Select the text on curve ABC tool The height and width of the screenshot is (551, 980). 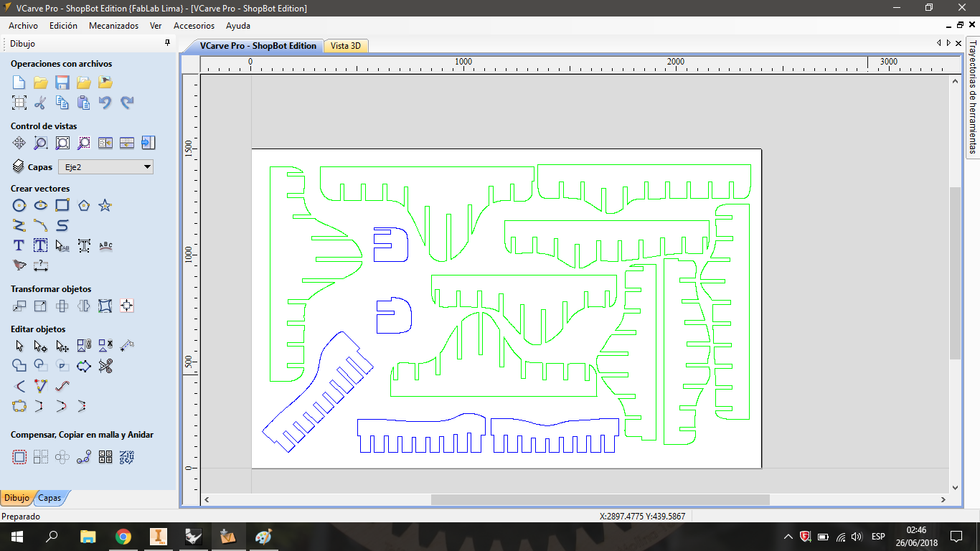tap(105, 245)
